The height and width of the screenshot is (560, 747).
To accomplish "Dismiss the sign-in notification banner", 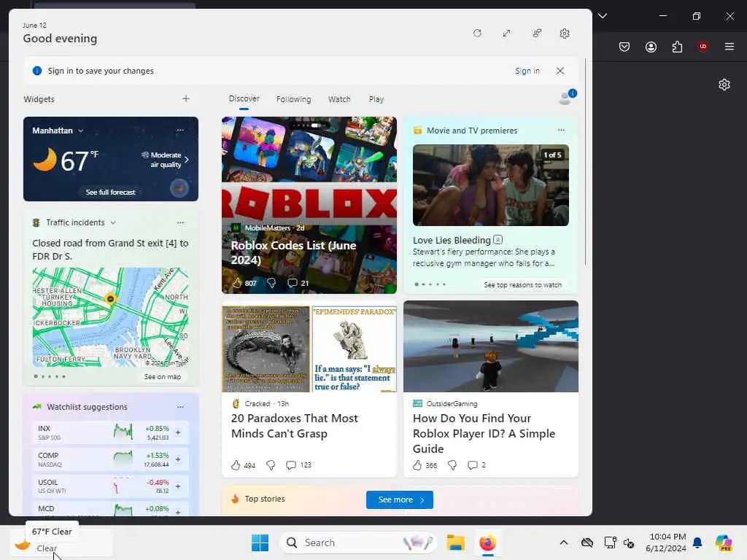I will click(x=560, y=71).
